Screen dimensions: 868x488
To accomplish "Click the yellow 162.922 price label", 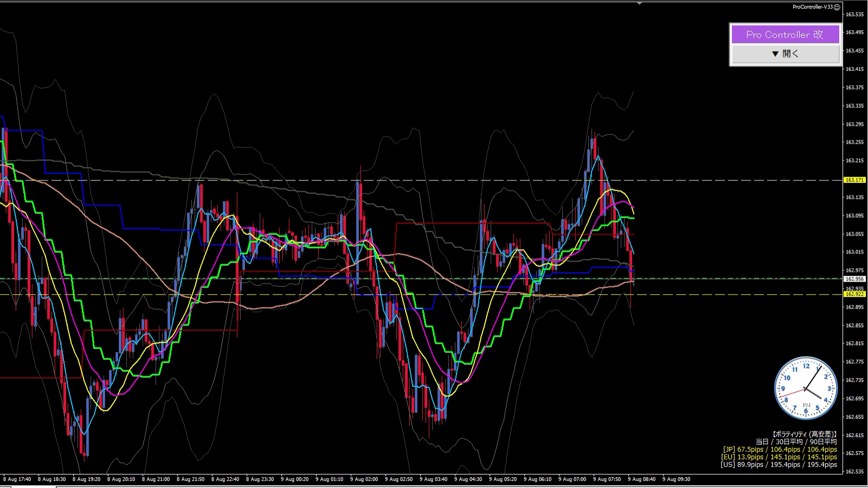I will coord(855,294).
